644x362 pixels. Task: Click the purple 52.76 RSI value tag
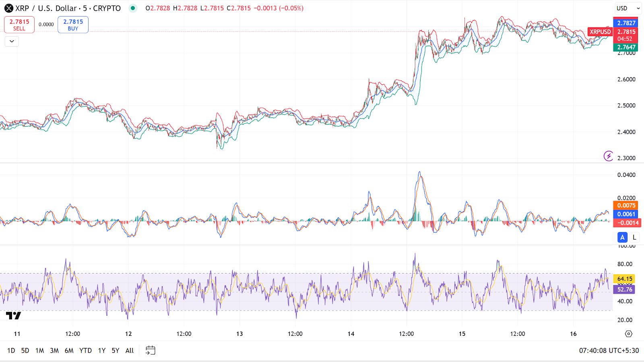(x=624, y=290)
